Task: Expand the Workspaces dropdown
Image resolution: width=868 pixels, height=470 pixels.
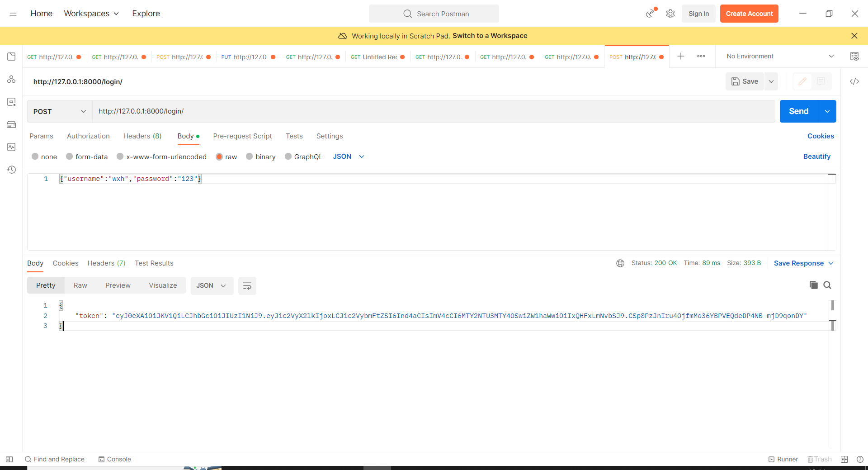Action: pos(91,14)
